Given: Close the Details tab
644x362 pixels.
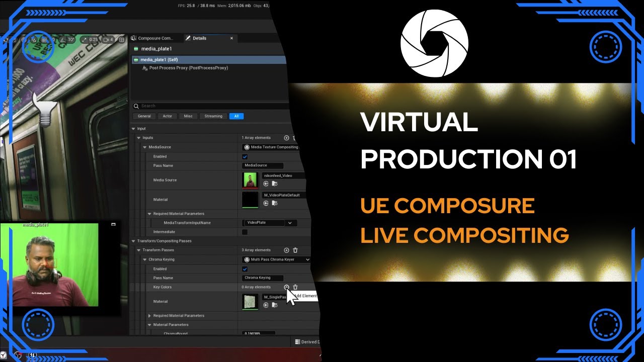Looking at the screenshot, I should click(x=231, y=38).
